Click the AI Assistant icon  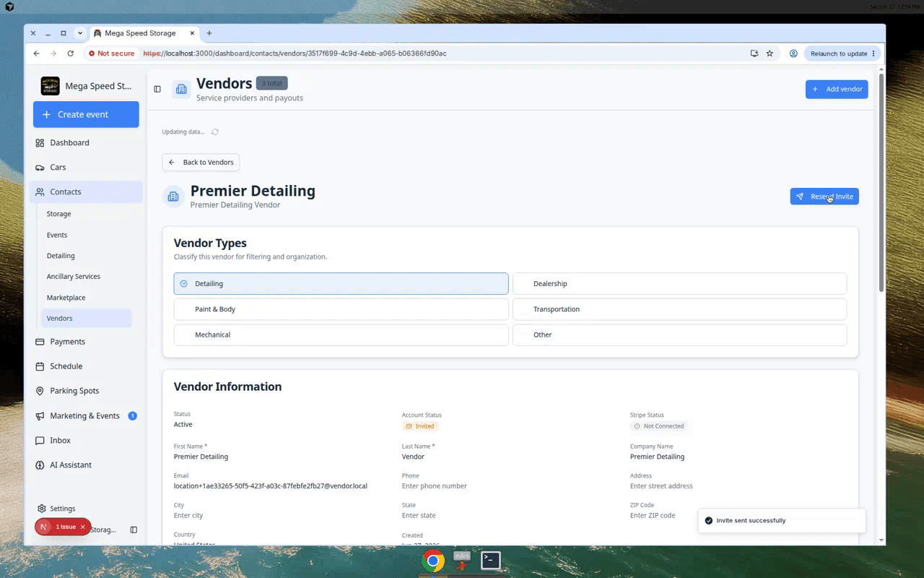[40, 465]
